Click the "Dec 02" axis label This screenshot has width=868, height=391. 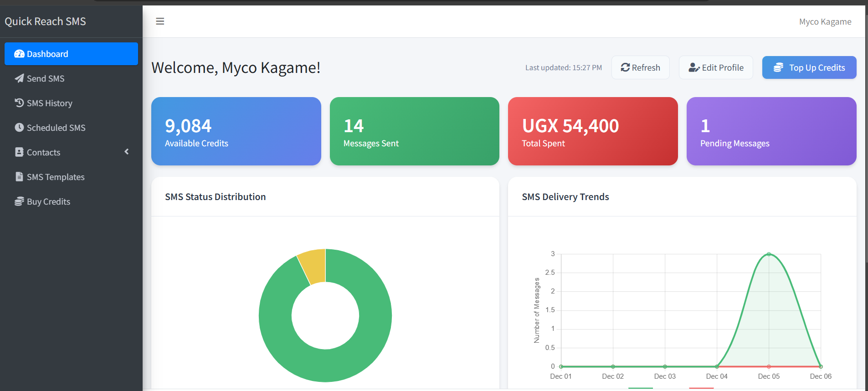(613, 376)
